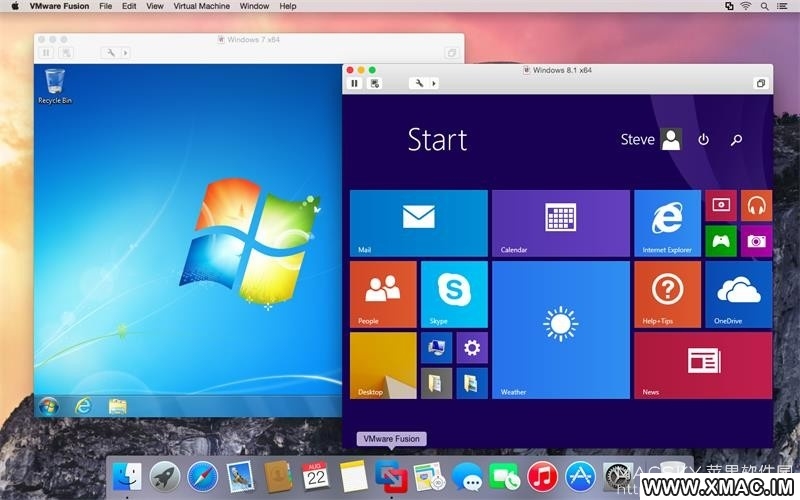Open the Recycle Bin on Windows 7 desktop

coord(55,87)
